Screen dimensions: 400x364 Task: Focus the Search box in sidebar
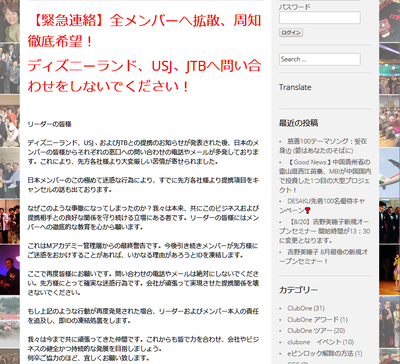pos(320,59)
